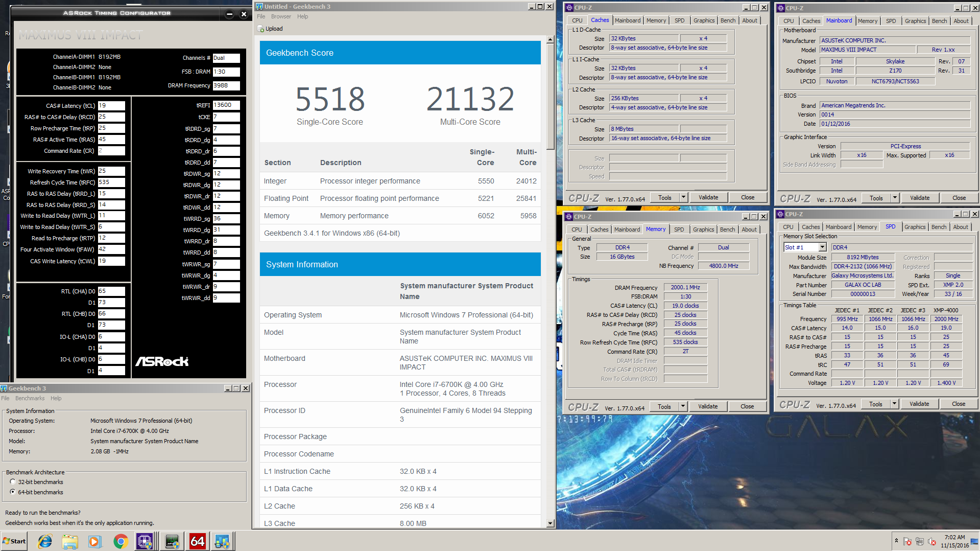Open Benchmarks menu in small Geekbench window
Screen dimensions: 980x551
(30, 398)
